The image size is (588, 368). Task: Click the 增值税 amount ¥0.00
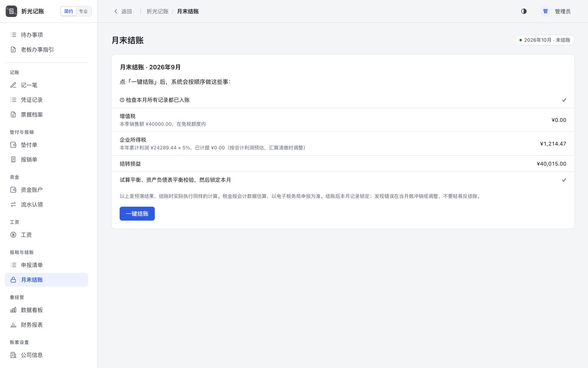tap(559, 120)
